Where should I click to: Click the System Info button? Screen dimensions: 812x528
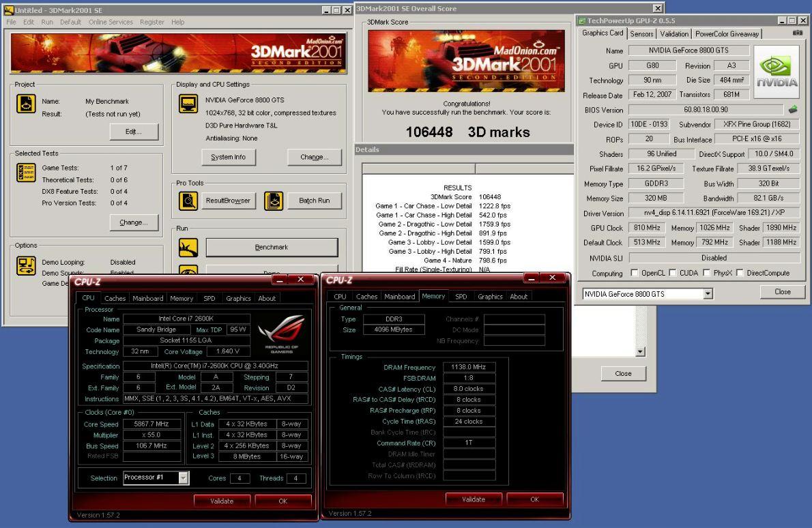pos(229,157)
